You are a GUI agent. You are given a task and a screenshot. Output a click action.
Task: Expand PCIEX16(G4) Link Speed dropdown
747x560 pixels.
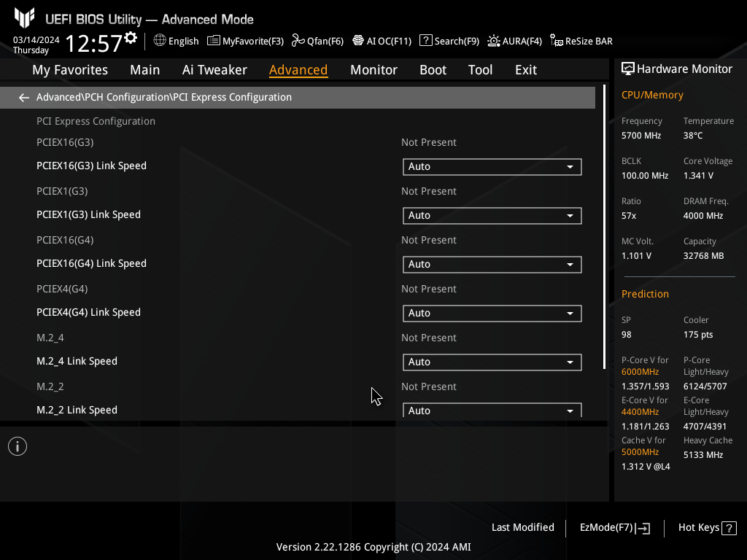point(492,264)
